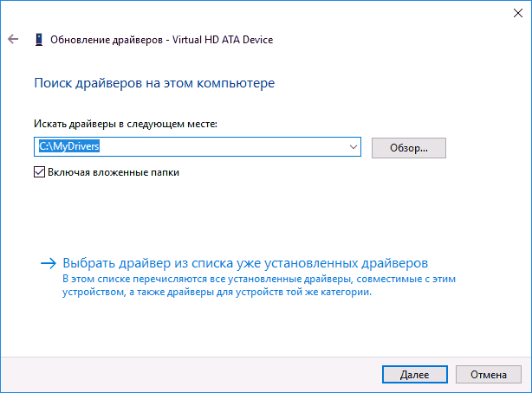This screenshot has width=532, height=393.
Task: Click the second description line устройством, а также драйверы
Action: 217,292
